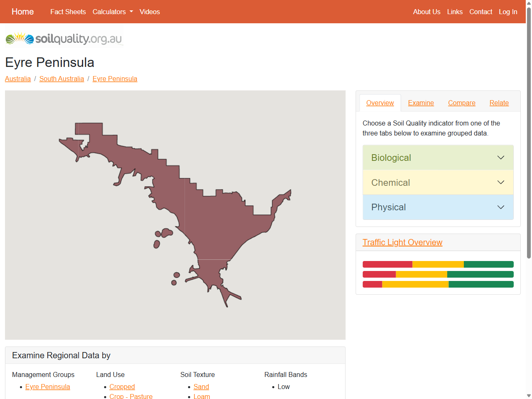Open the About Us page

coord(426,12)
